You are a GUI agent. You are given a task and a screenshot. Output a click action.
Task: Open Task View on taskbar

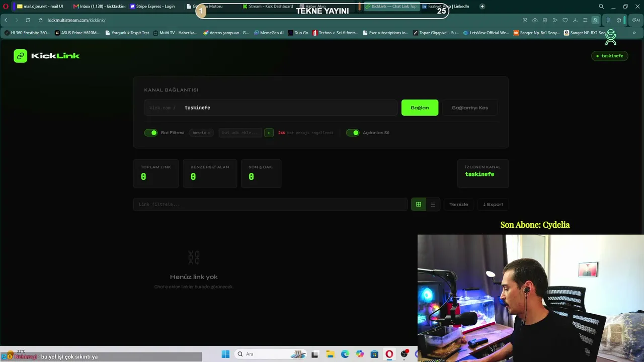315,354
